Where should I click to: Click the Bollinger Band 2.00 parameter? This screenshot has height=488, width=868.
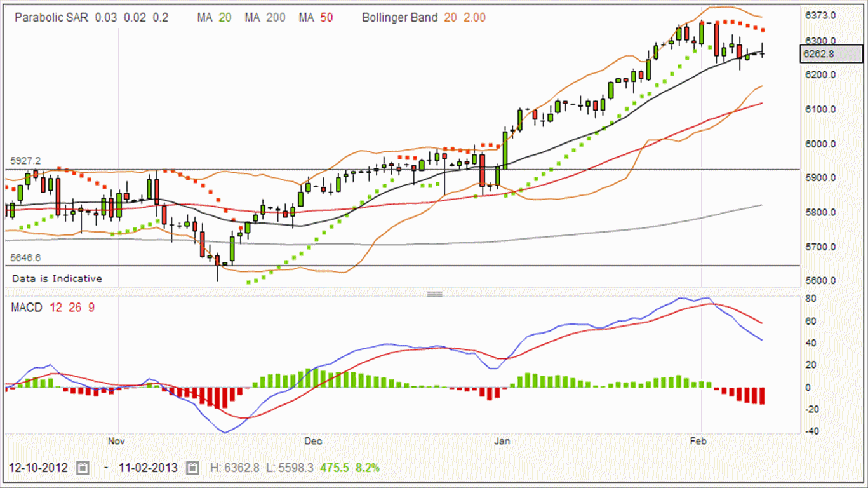(474, 18)
